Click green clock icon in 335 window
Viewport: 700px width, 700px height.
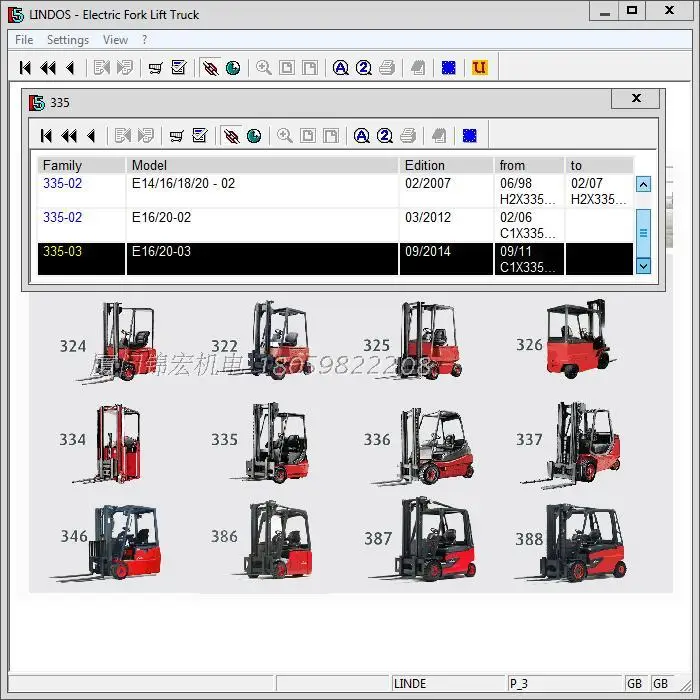[254, 136]
